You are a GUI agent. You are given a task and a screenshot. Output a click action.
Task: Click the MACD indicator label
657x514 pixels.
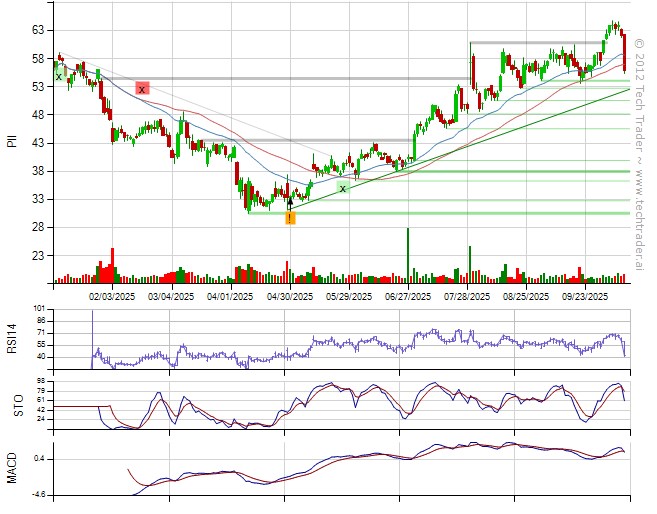11,468
